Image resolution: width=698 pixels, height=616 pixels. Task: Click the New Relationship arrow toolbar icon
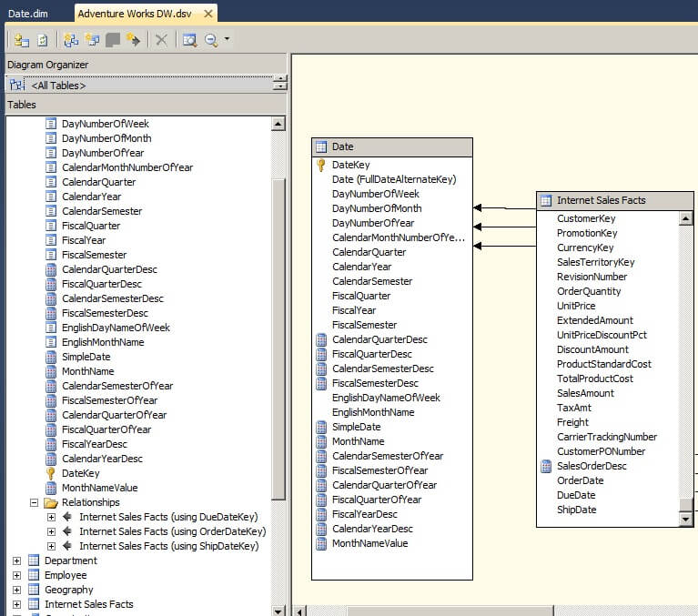point(134,40)
